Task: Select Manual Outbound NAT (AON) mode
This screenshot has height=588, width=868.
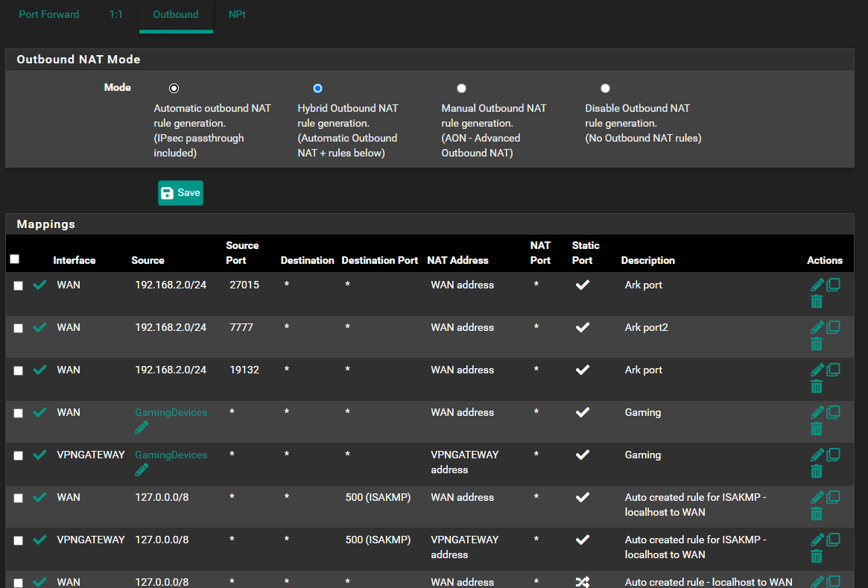Action: coord(462,88)
